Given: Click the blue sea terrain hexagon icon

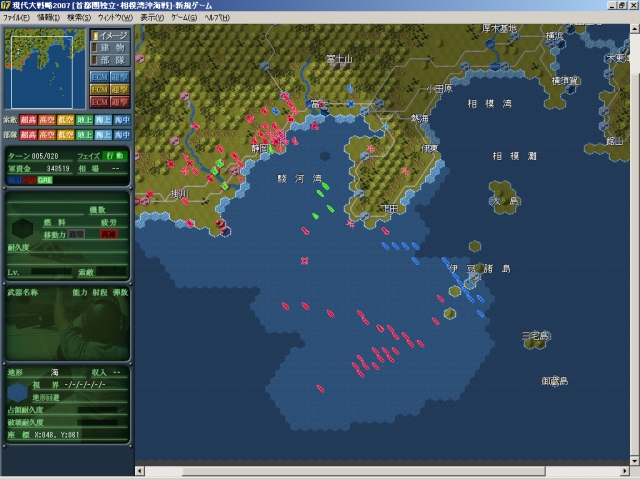Looking at the screenshot, I should pyautogui.click(x=18, y=392).
